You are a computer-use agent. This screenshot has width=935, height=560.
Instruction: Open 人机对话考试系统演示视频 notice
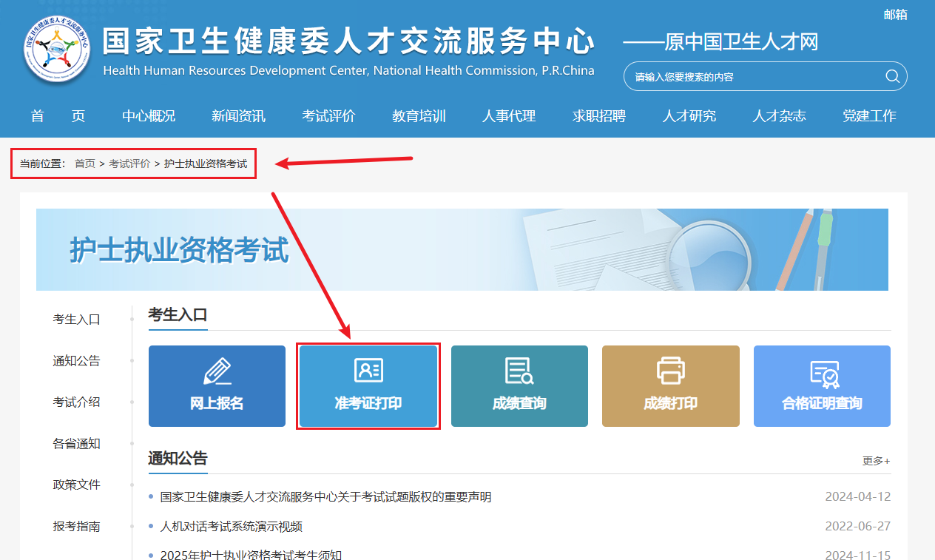[231, 527]
